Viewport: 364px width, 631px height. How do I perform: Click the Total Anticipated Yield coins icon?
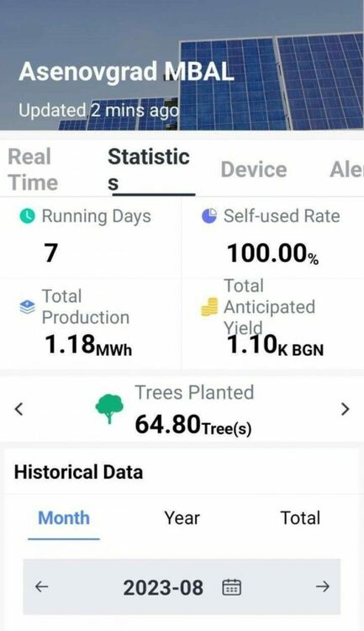(209, 306)
